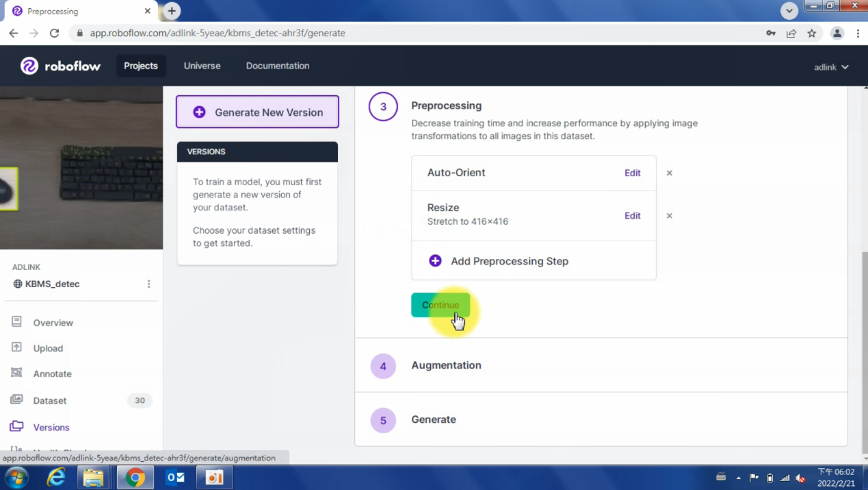Image resolution: width=868 pixels, height=490 pixels.
Task: Open the Dataset section
Action: point(50,400)
